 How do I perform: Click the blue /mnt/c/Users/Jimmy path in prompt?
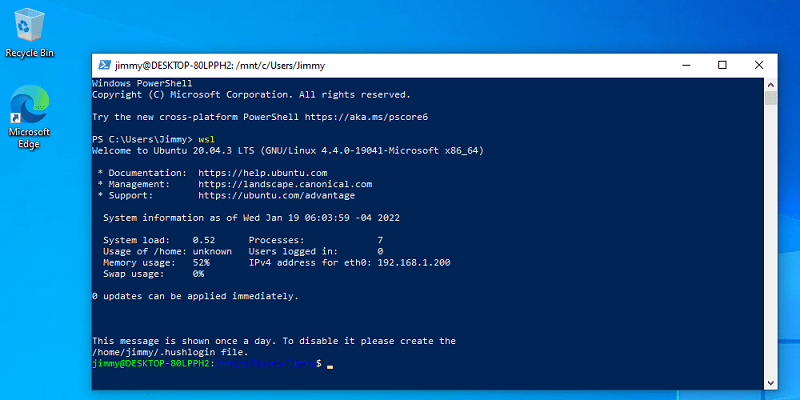click(x=265, y=363)
